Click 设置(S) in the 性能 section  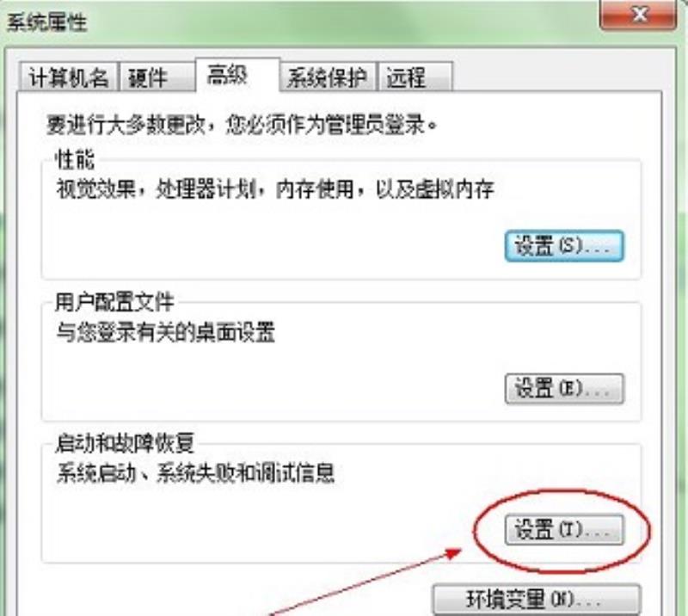click(564, 246)
